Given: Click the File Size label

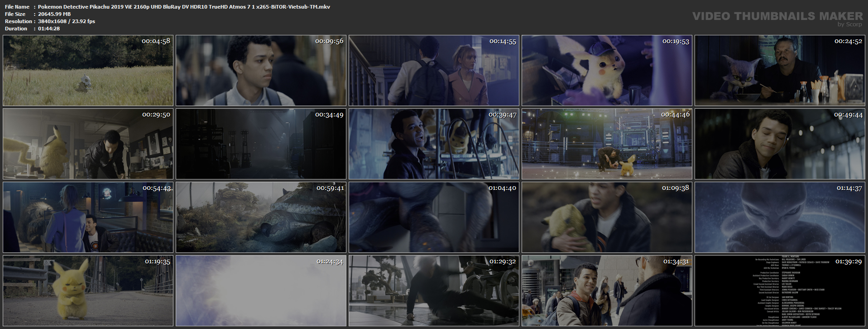Looking at the screenshot, I should [x=15, y=14].
